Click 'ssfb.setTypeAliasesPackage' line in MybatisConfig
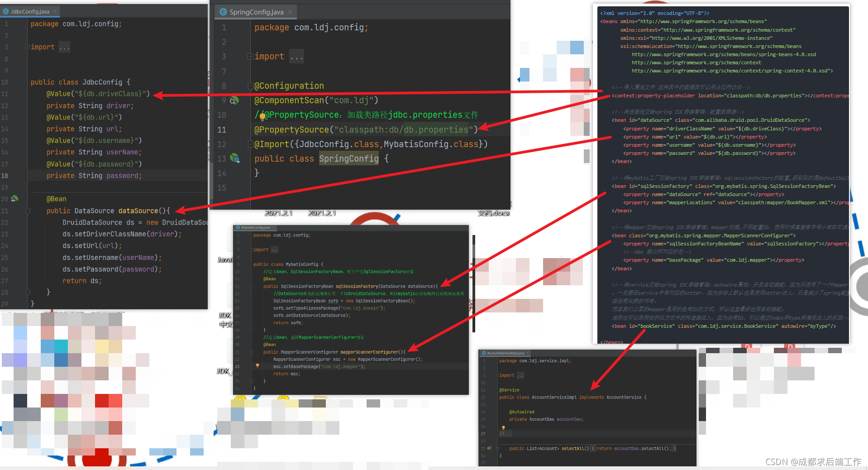This screenshot has height=470, width=868. click(x=329, y=308)
